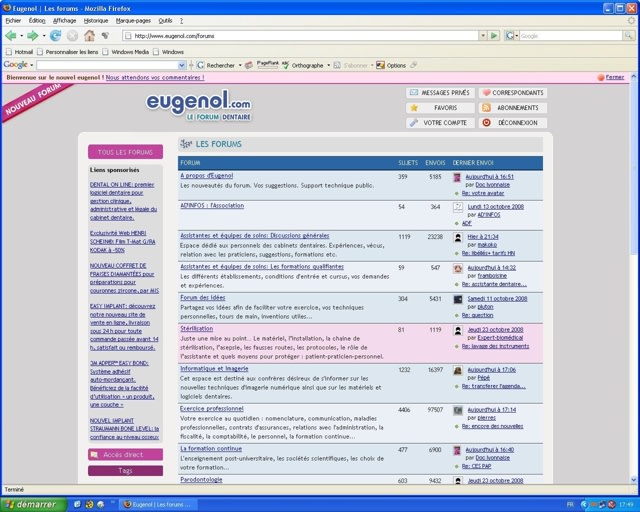Click the Favoris star button
The height and width of the screenshot is (512, 640).
pos(439,108)
